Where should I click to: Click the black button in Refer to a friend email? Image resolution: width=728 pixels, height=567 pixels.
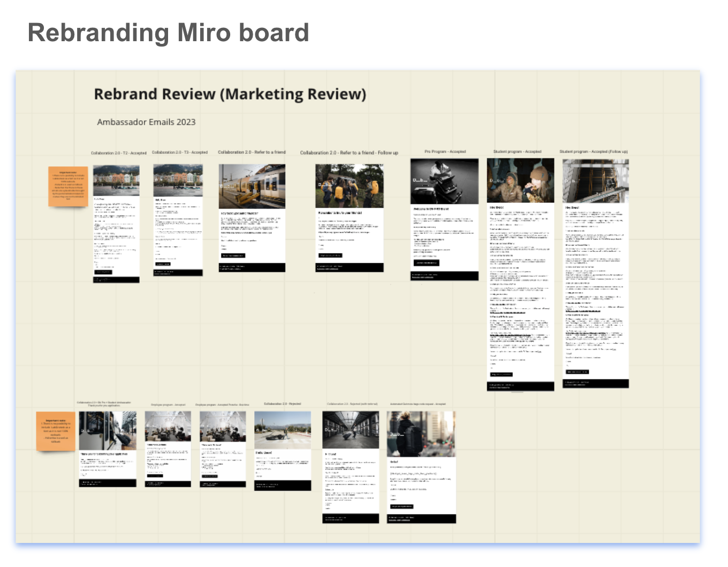pos(233,256)
